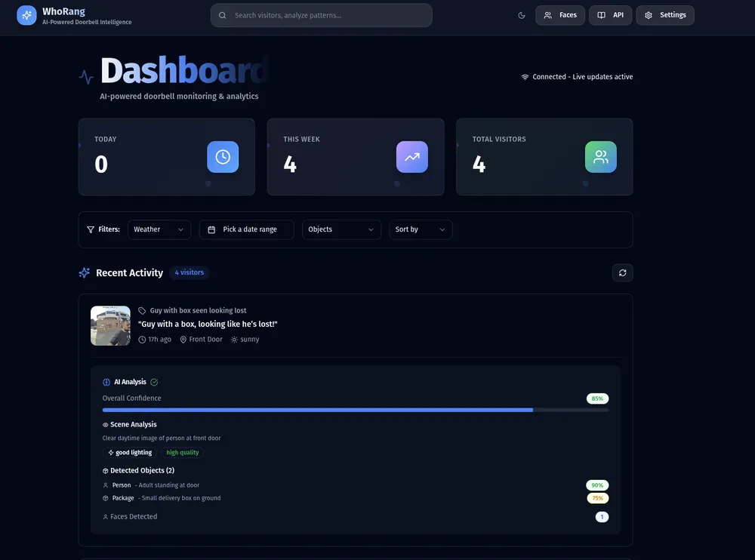Click the Scene Analysis eye icon

[105, 425]
